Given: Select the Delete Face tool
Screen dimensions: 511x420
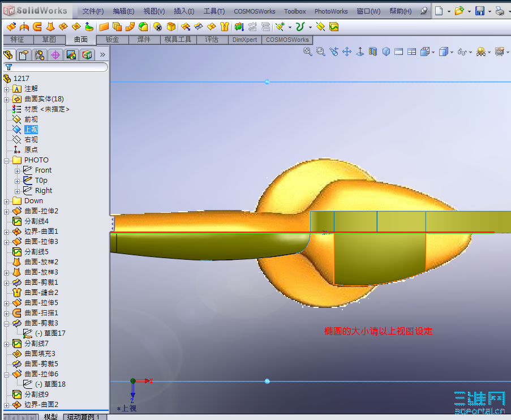Looking at the screenshot, I should [158, 27].
